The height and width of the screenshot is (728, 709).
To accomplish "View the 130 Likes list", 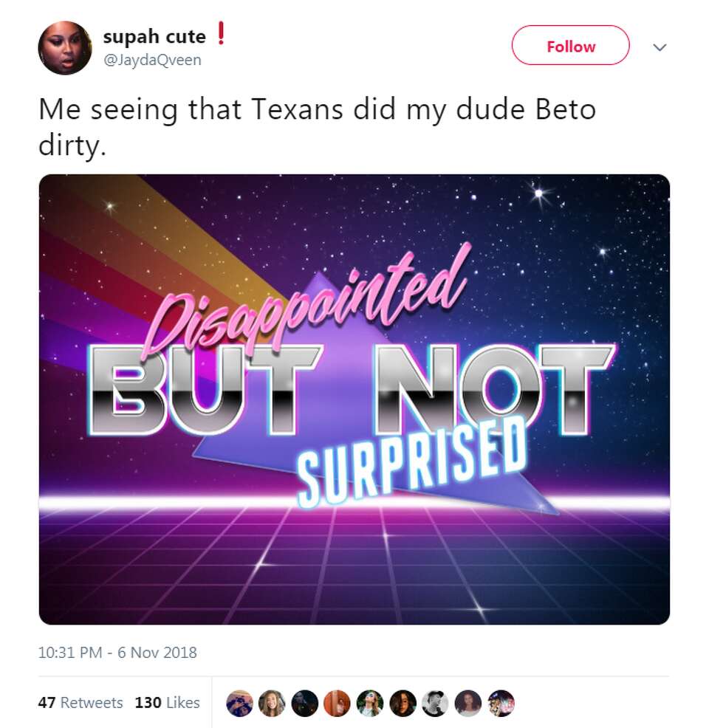I will [167, 702].
